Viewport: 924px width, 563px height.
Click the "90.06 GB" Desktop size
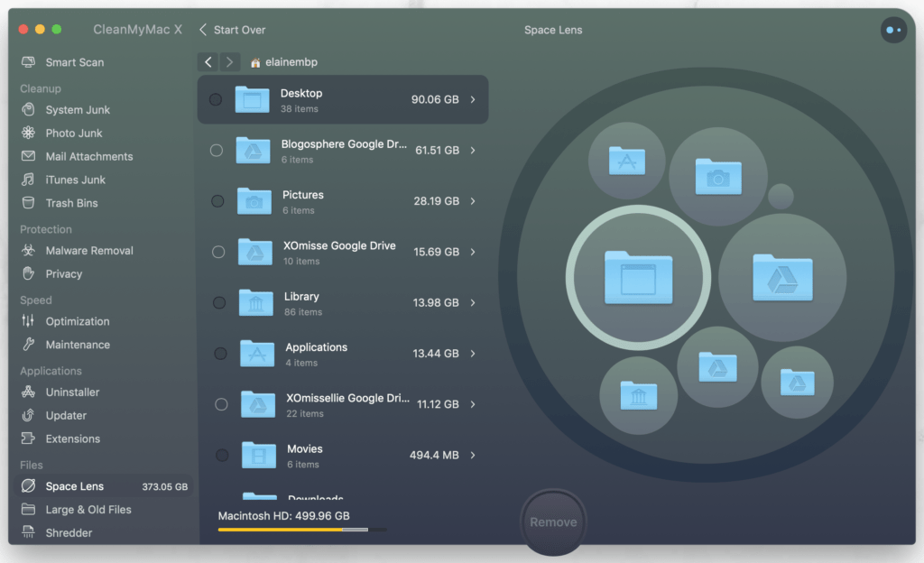click(435, 99)
